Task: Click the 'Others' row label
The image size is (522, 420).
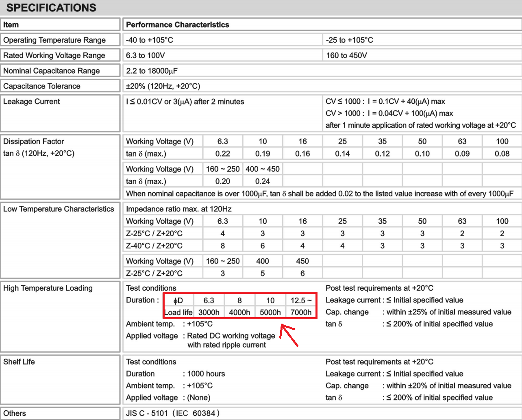Action: [x=15, y=413]
